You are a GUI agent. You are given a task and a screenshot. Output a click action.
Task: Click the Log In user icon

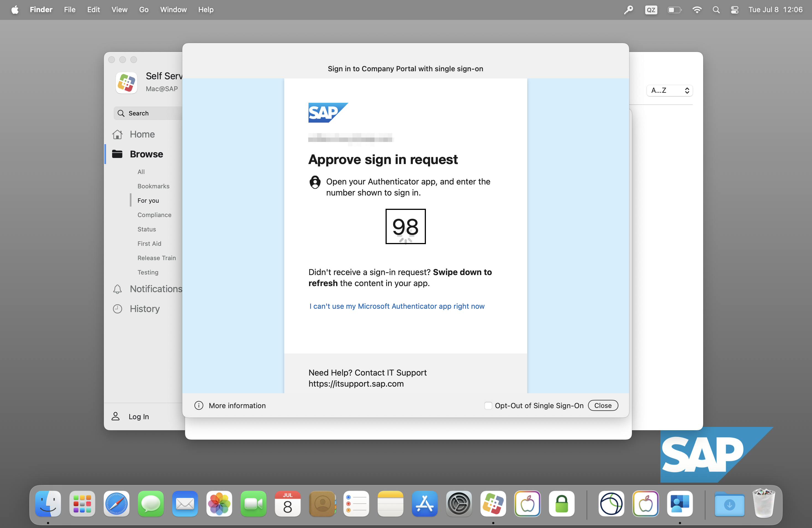116,416
